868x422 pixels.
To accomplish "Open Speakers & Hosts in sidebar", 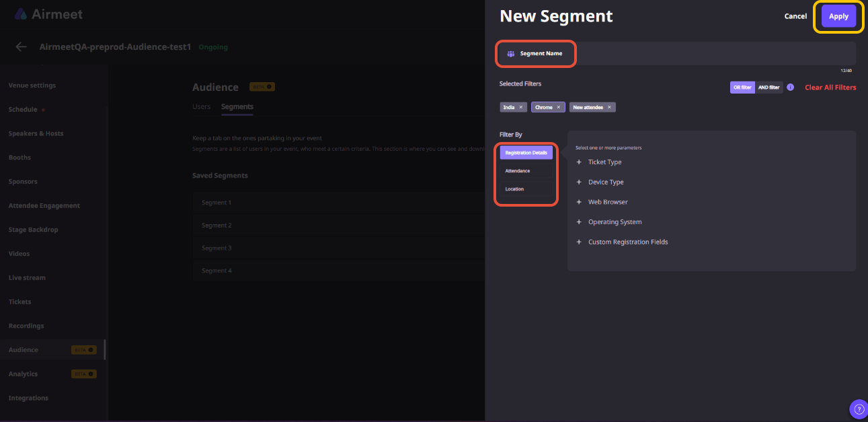I will pos(36,133).
